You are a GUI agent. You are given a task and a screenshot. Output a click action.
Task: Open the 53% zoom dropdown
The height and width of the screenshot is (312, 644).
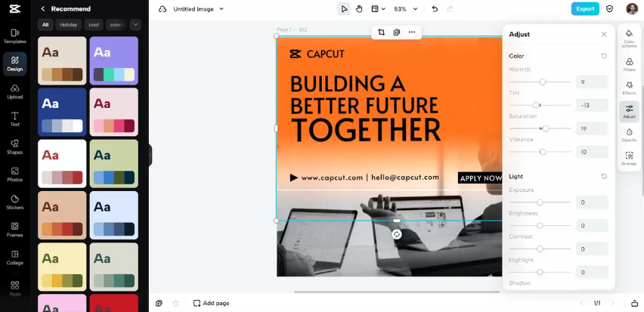(405, 8)
